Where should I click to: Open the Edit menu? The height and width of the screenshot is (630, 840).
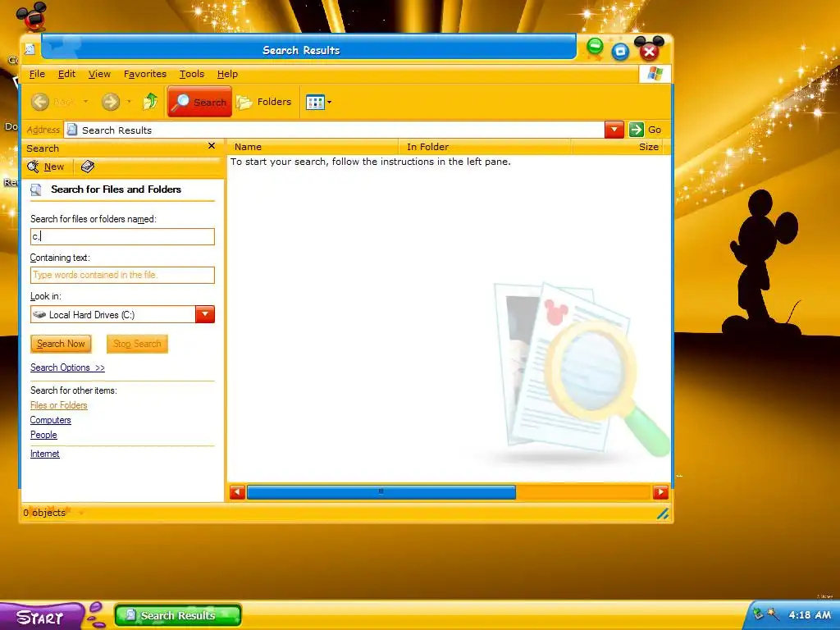click(x=66, y=74)
